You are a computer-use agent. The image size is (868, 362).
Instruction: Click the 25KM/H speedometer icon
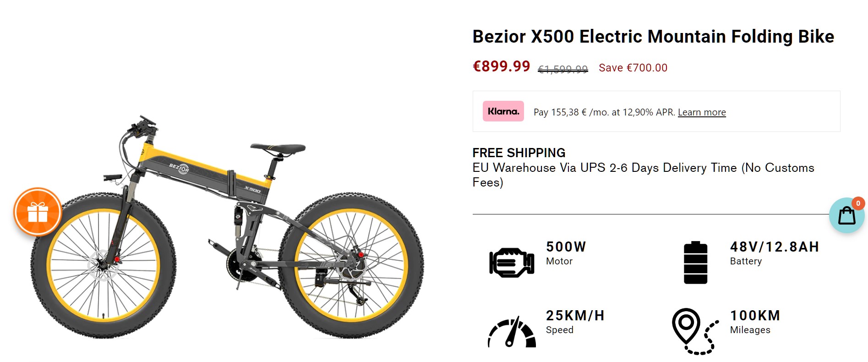coord(512,331)
